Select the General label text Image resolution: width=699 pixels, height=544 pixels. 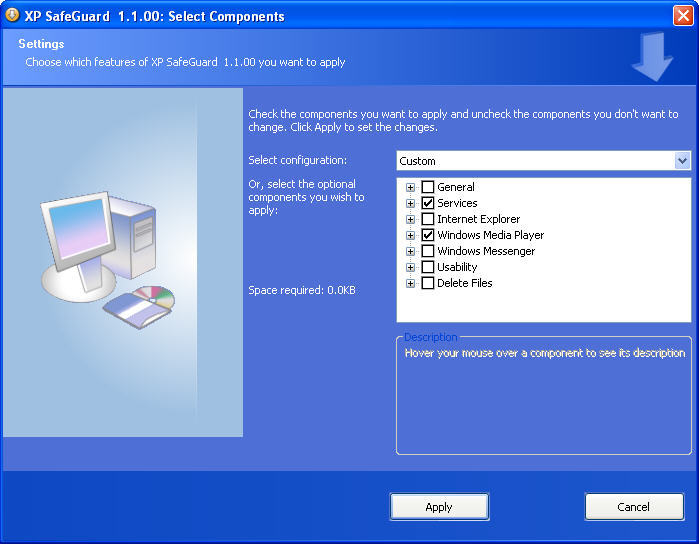tap(456, 187)
